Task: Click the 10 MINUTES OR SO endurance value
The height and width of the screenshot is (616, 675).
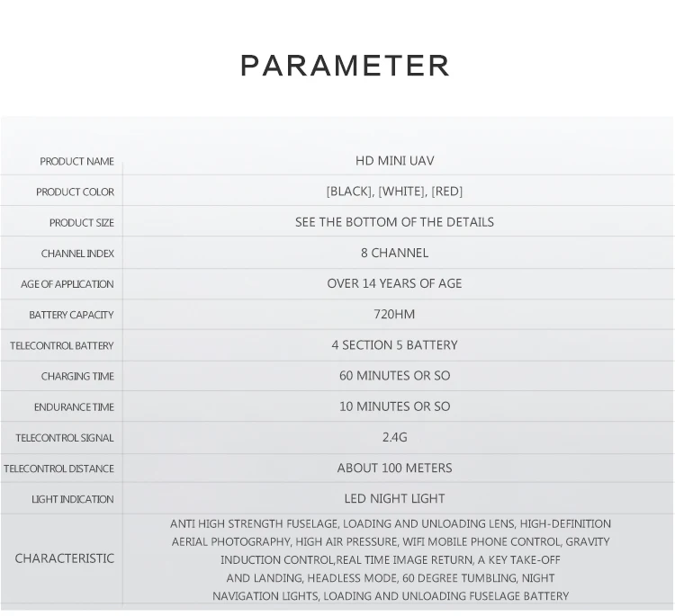Action: click(395, 406)
